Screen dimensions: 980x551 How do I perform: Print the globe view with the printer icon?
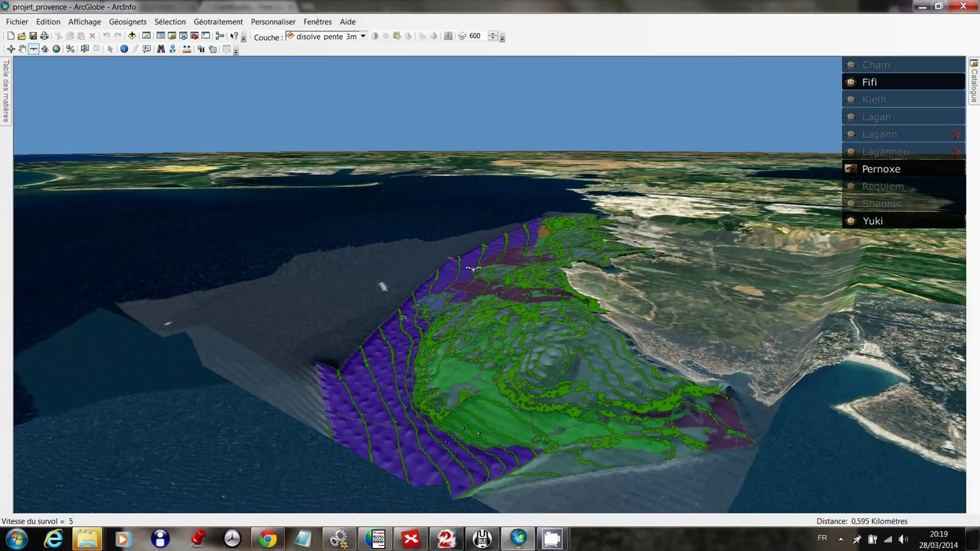pos(44,36)
